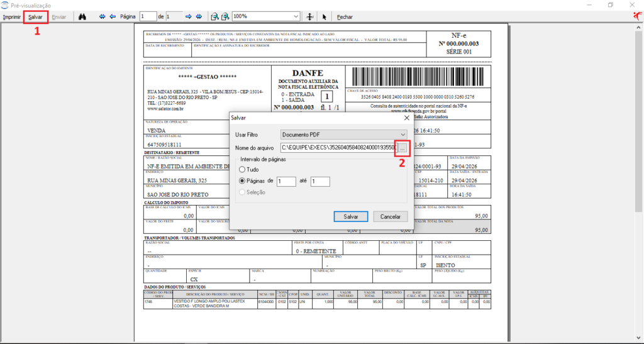Screen dimensions: 644x344
Task: Expand the 100% zoom level dropdown
Action: point(266,16)
